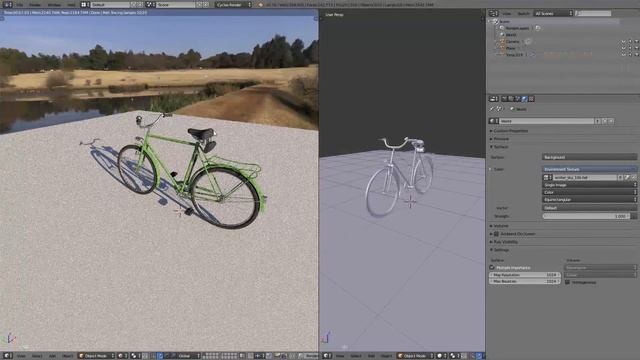640x360 pixels.
Task: Click the screen layout browse icon beside Default
Action: coord(84,4)
